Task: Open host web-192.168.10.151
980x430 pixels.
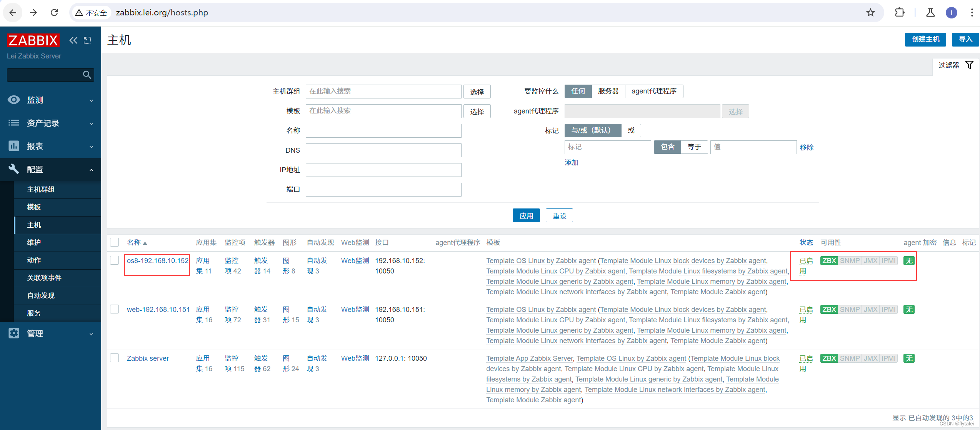Action: 158,310
